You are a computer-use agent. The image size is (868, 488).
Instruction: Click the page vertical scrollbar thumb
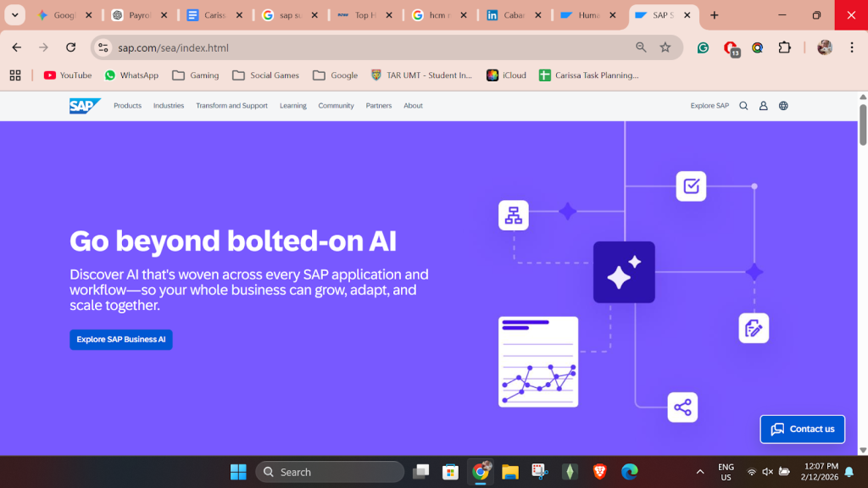click(x=862, y=125)
